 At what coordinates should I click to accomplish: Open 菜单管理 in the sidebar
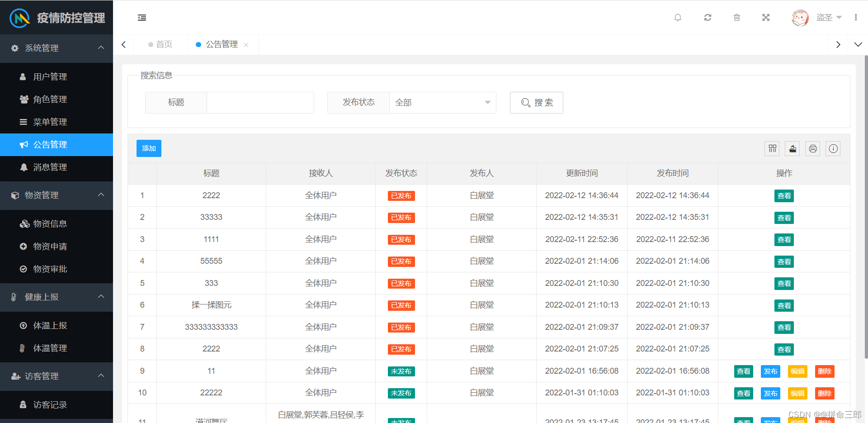(57, 122)
